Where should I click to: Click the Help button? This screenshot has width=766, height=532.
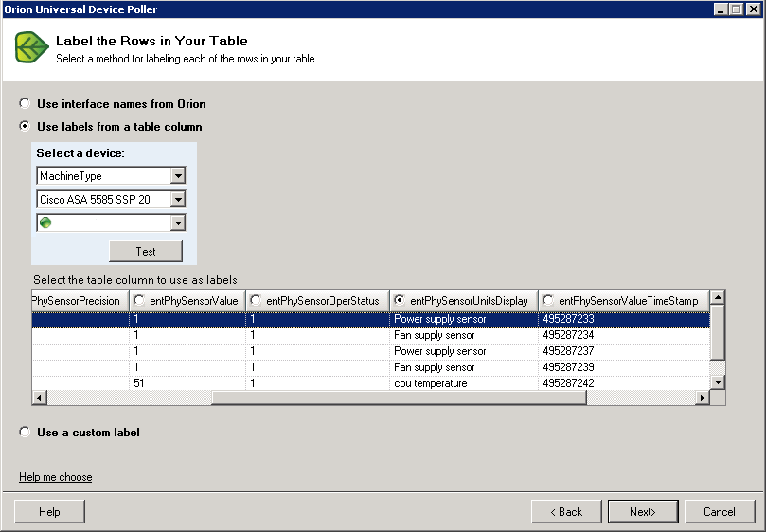(49, 511)
